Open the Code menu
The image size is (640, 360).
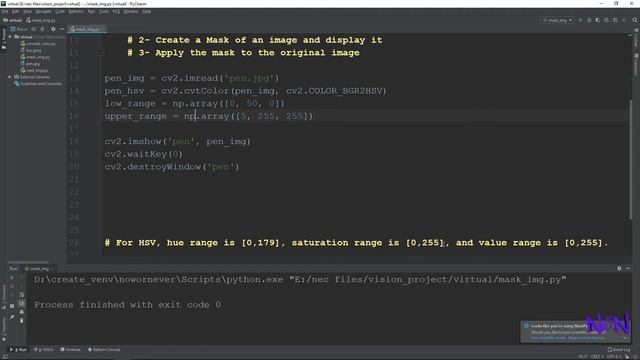60,11
